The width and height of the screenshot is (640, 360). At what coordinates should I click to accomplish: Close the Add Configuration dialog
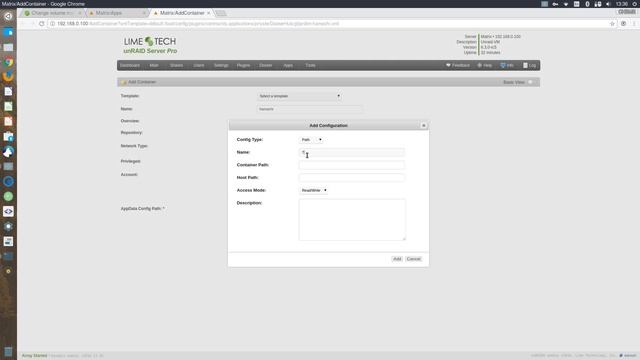[423, 125]
